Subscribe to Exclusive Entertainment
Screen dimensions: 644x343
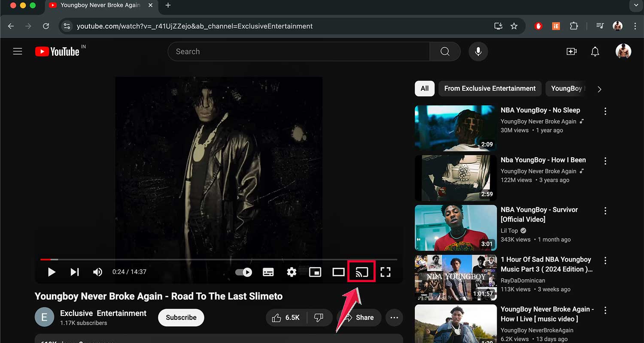(x=181, y=317)
